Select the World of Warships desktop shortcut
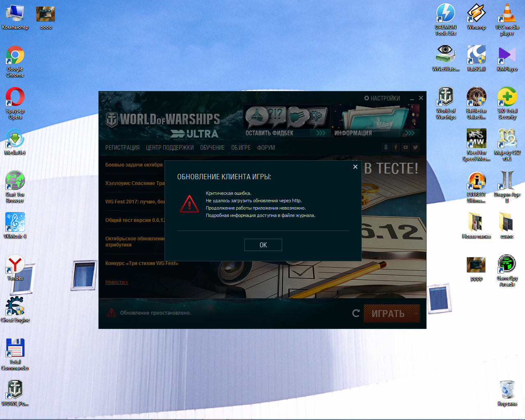This screenshot has width=525, height=420. pos(446,103)
